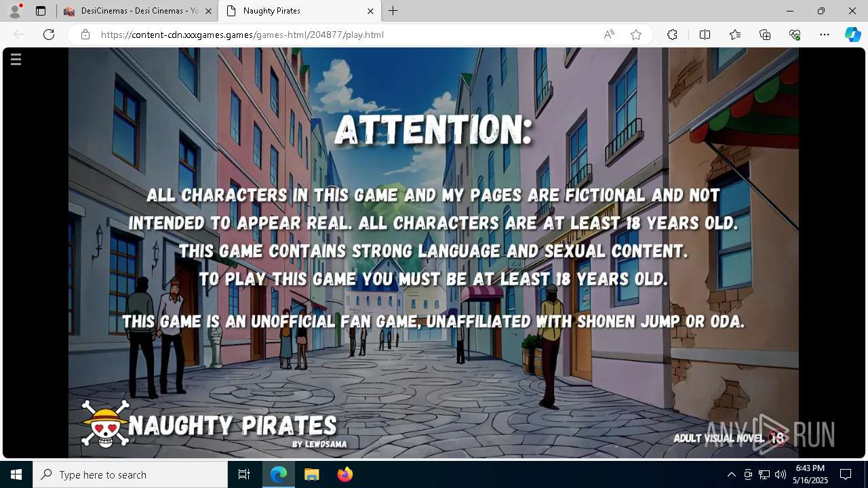Open the Favorites list
The height and width of the screenshot is (488, 868).
coord(735,35)
